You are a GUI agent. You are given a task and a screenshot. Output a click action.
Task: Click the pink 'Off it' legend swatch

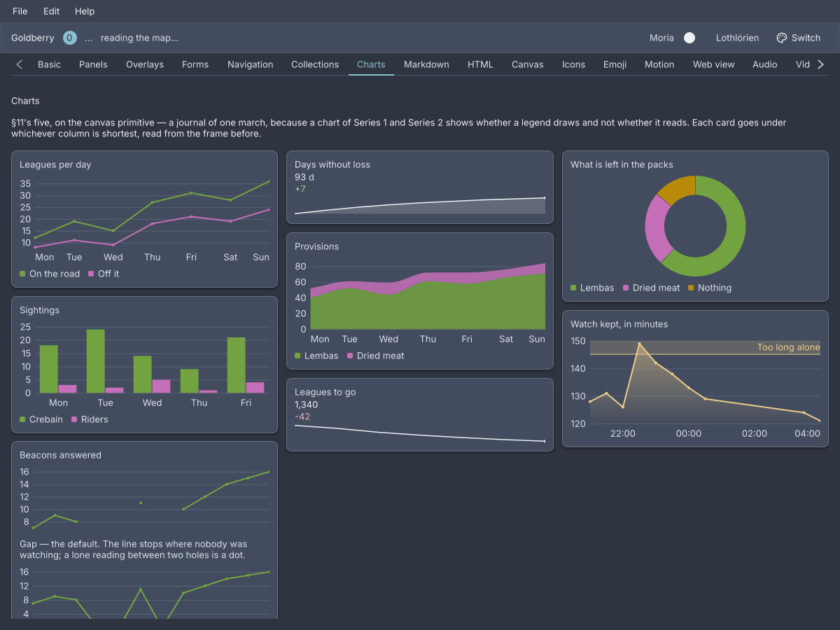point(91,274)
